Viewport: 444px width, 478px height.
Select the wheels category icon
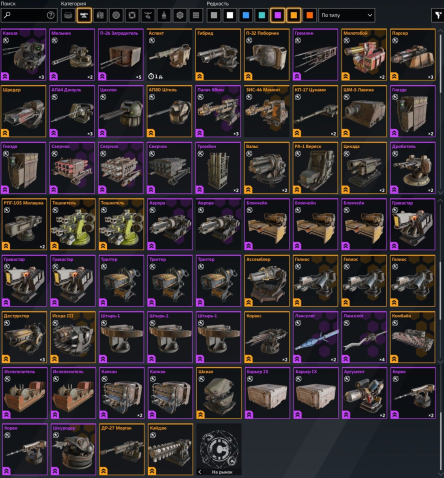click(x=116, y=15)
